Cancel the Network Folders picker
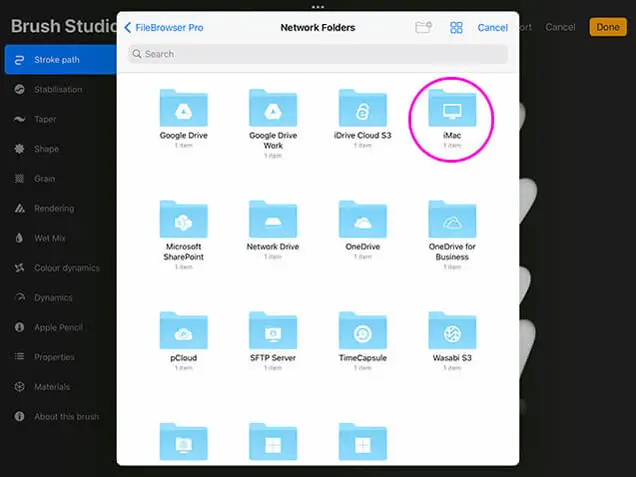The width and height of the screenshot is (636, 477). 492,28
